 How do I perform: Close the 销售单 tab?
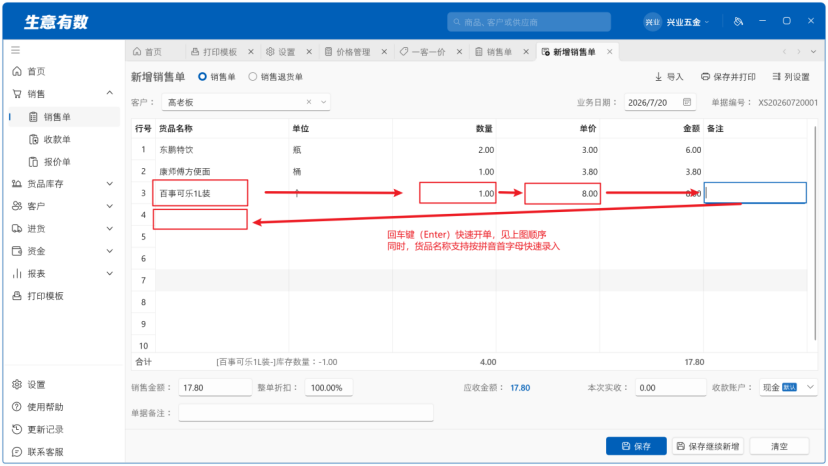(526, 52)
